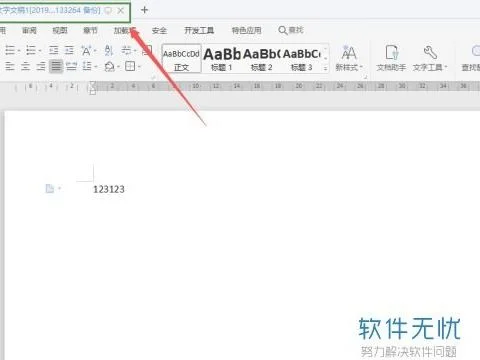The image size is (480, 360).
Task: Open the paragraph settings dialog launcher
Action: click(153, 77)
